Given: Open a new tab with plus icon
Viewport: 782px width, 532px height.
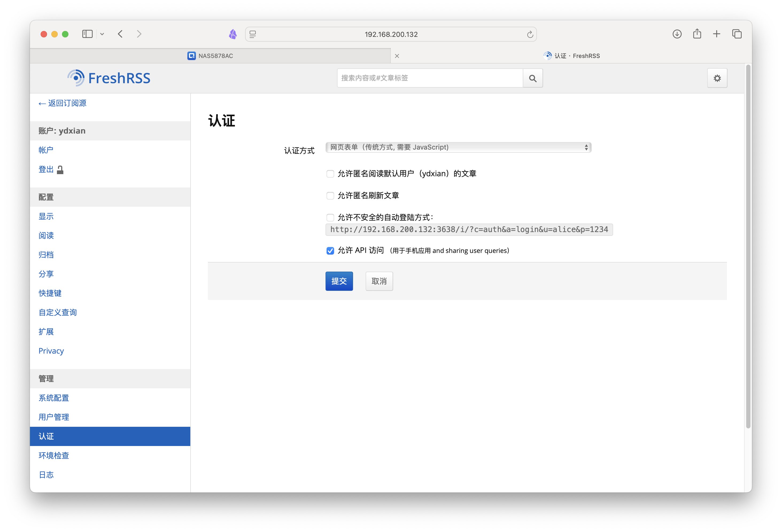Looking at the screenshot, I should [717, 34].
